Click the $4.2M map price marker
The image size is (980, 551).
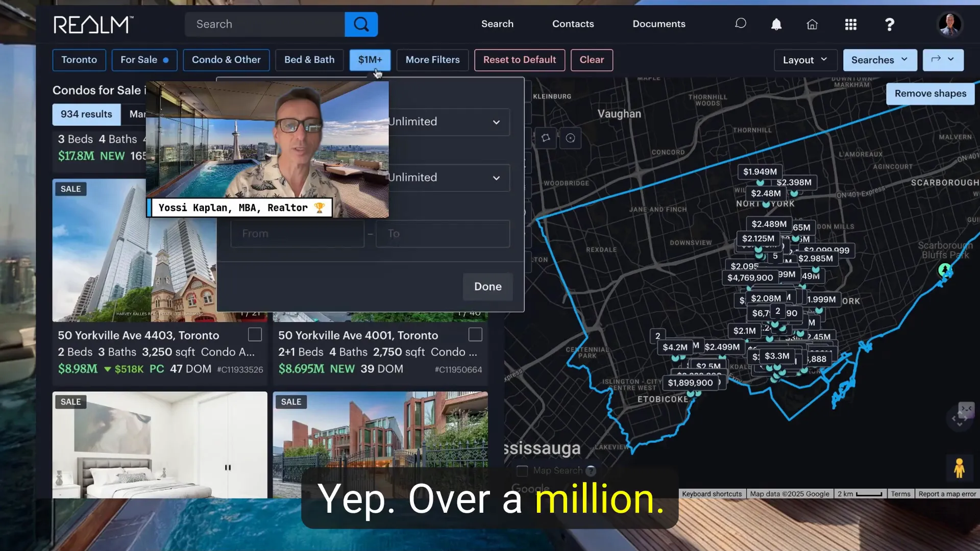click(675, 347)
